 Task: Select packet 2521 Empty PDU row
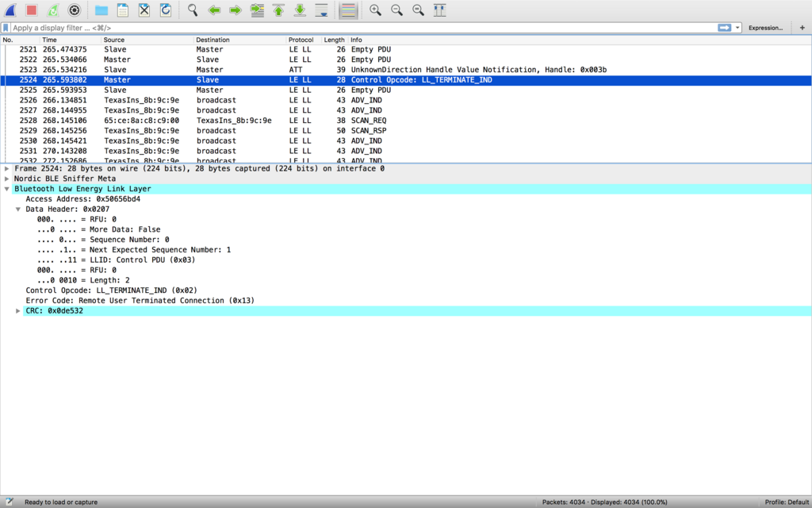click(x=406, y=49)
